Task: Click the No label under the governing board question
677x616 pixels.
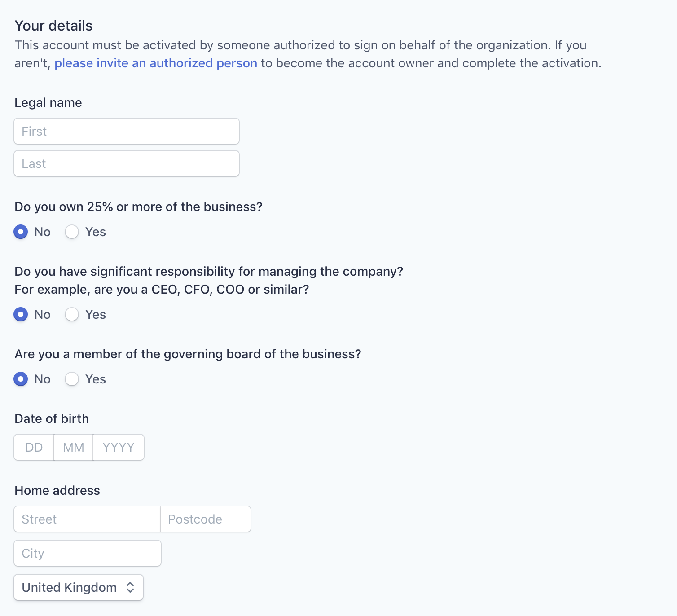Action: click(x=43, y=379)
